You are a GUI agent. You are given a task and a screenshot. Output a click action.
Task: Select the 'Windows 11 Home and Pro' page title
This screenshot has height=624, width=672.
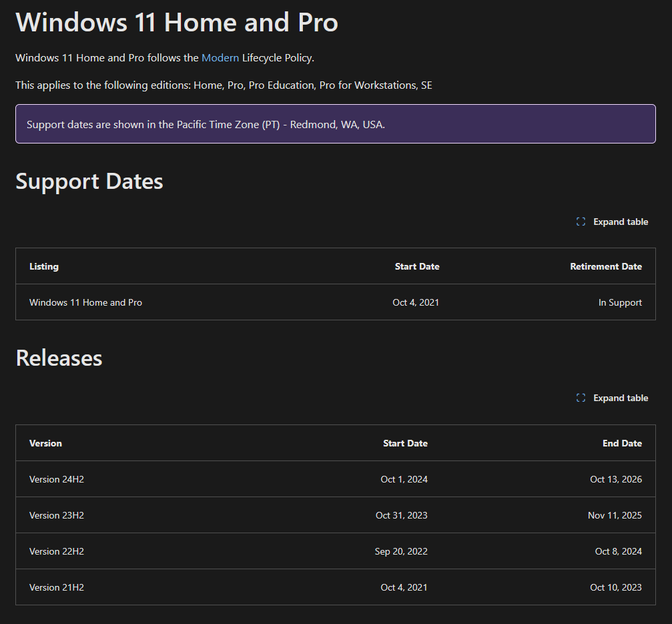[x=177, y=22]
